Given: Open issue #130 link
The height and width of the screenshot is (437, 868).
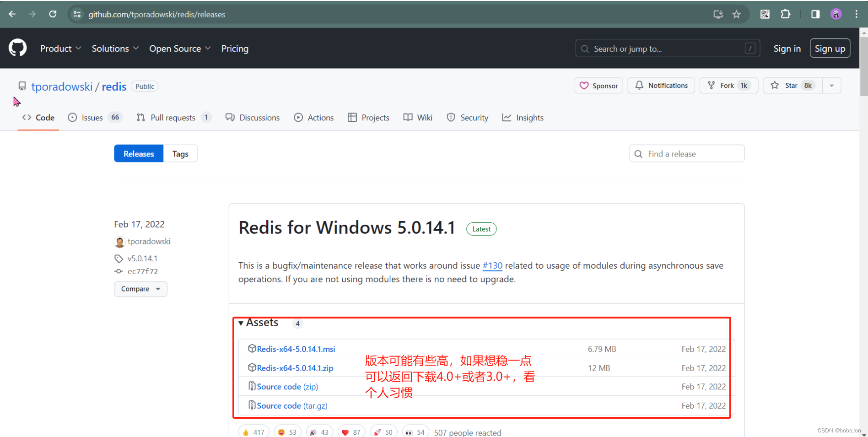Looking at the screenshot, I should (x=492, y=265).
